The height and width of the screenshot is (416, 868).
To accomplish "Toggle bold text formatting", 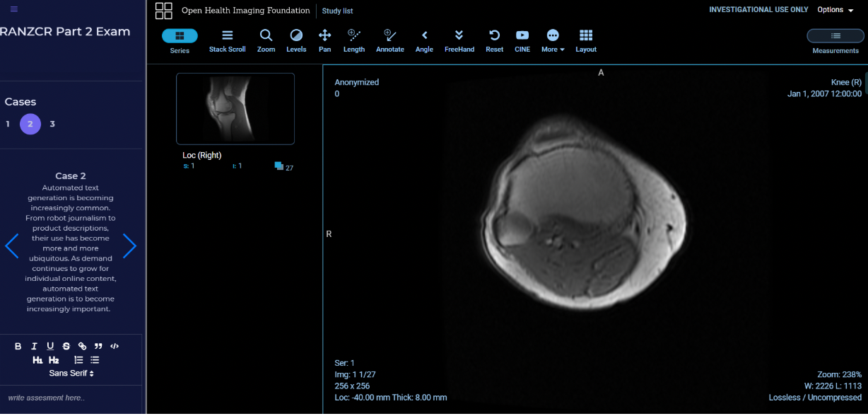I will 18,346.
